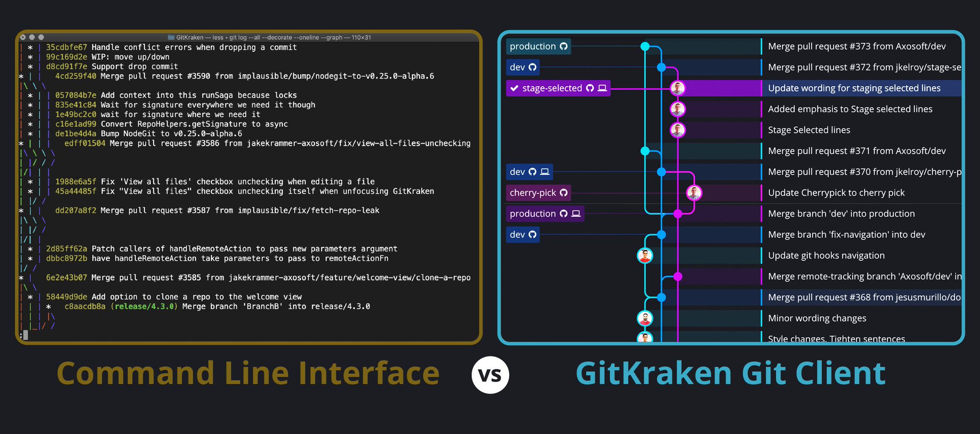Click folder icon in terminal title bar

[171, 37]
